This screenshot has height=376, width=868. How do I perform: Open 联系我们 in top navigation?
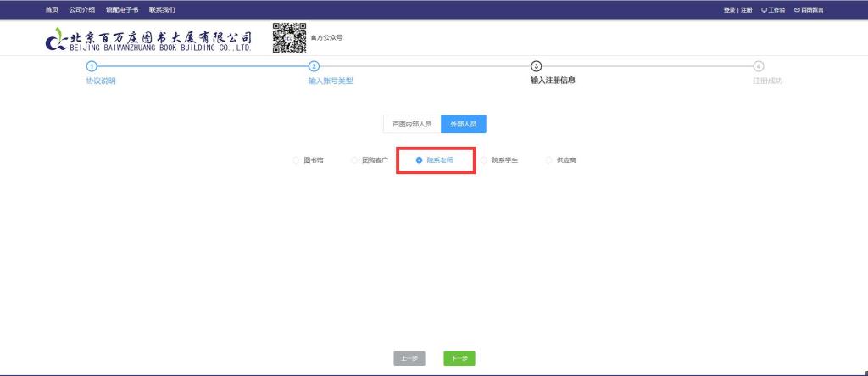click(x=161, y=10)
